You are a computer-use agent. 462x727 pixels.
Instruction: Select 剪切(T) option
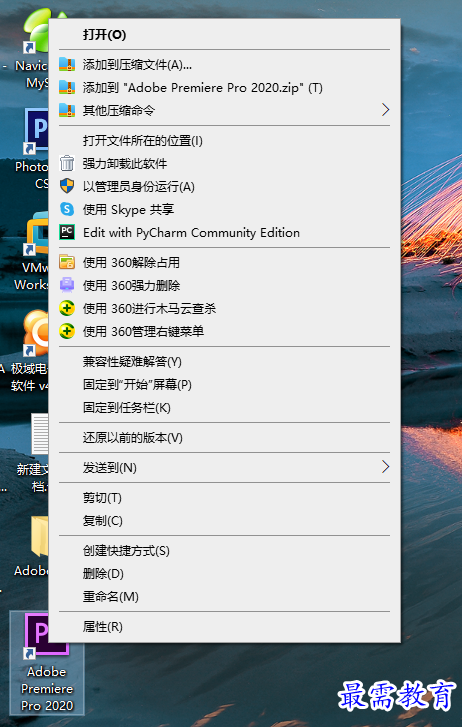[x=225, y=497]
